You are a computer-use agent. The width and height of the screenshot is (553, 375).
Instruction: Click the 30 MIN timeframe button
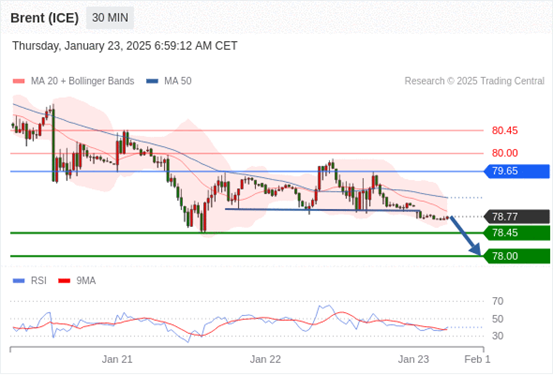click(110, 18)
